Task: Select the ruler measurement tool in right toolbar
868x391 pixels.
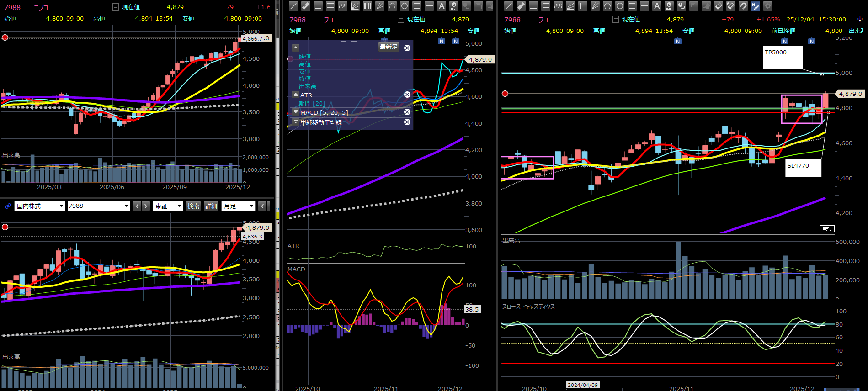Action: (521, 6)
